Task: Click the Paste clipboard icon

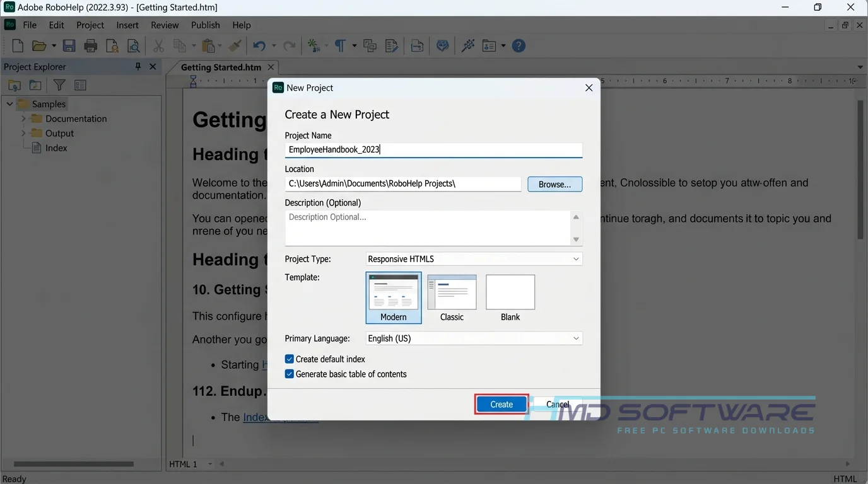Action: pos(208,46)
